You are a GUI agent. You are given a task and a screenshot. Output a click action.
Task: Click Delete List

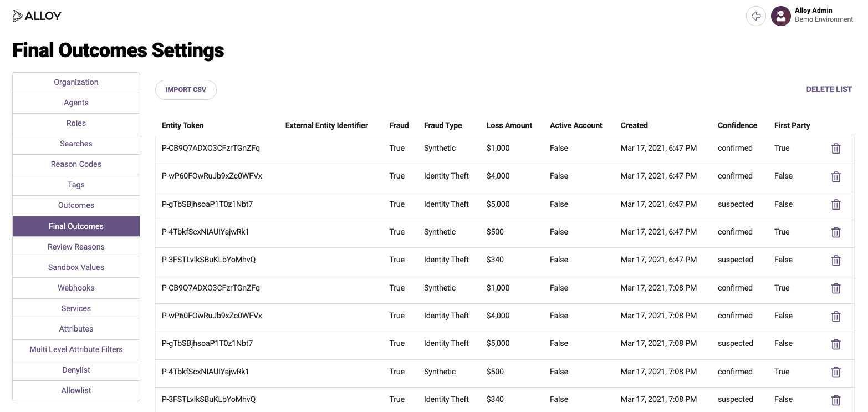(829, 89)
